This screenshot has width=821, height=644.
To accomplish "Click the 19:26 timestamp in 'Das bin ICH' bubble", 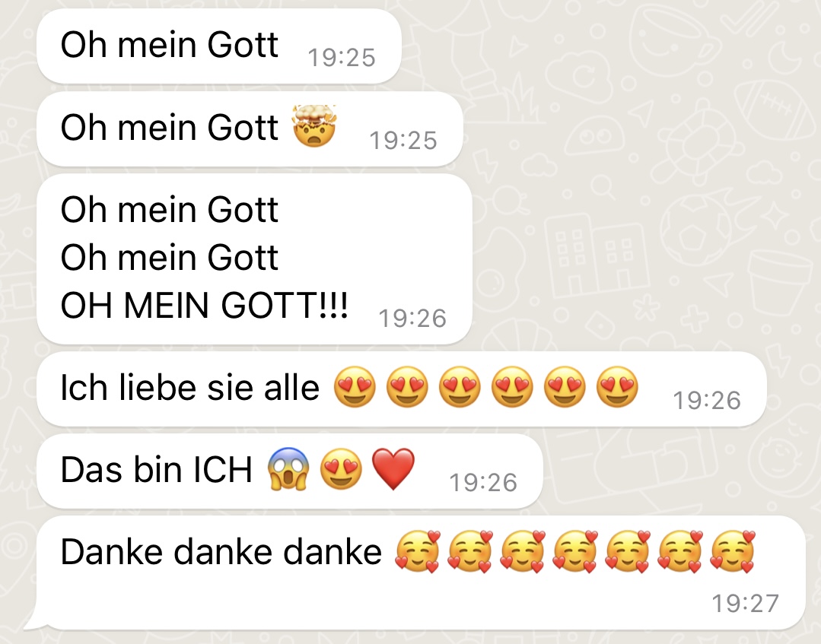I will 483,482.
